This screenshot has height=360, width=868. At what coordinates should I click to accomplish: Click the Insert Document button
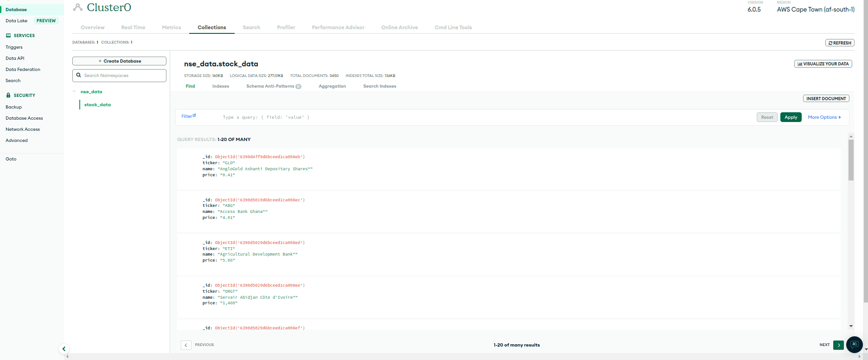pos(826,98)
